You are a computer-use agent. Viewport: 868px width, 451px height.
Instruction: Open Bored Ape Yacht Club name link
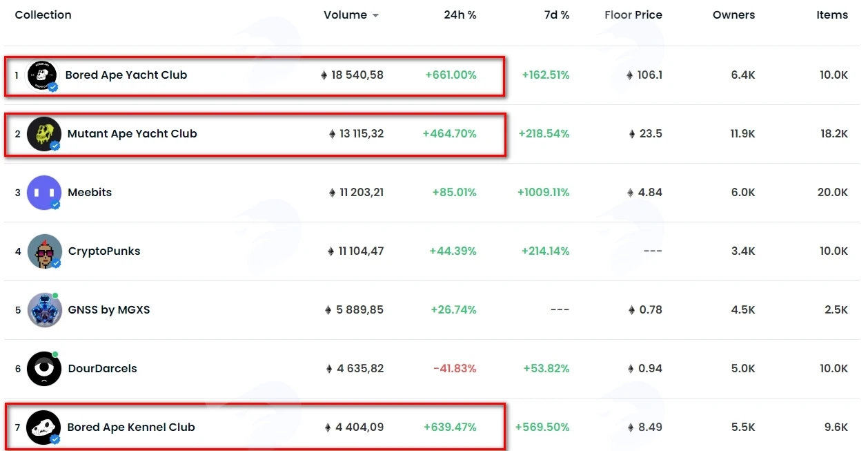pyautogui.click(x=126, y=75)
